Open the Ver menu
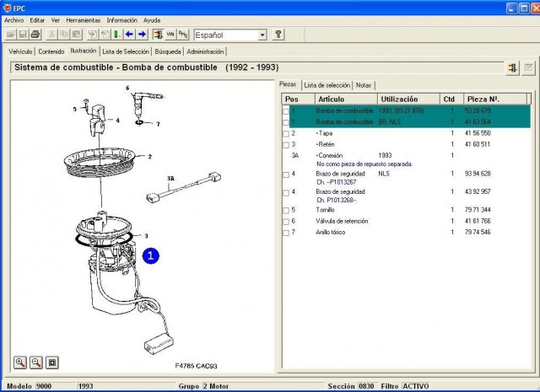540x392 pixels. tap(56, 20)
